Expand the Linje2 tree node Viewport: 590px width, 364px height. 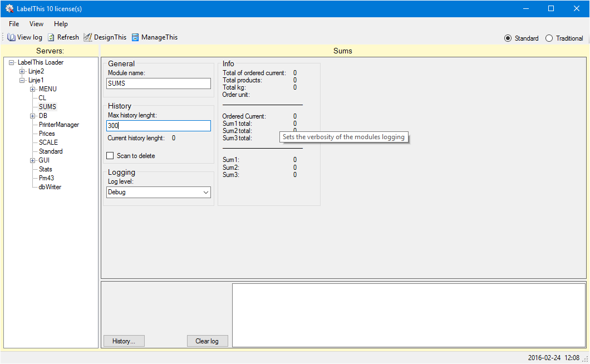tap(22, 71)
